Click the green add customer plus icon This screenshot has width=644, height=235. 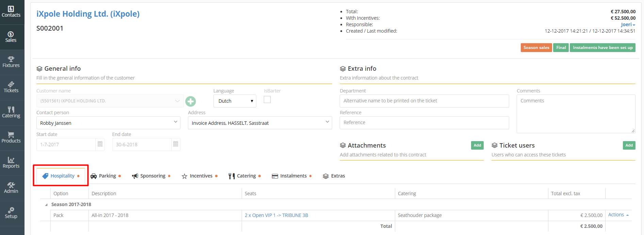[191, 101]
